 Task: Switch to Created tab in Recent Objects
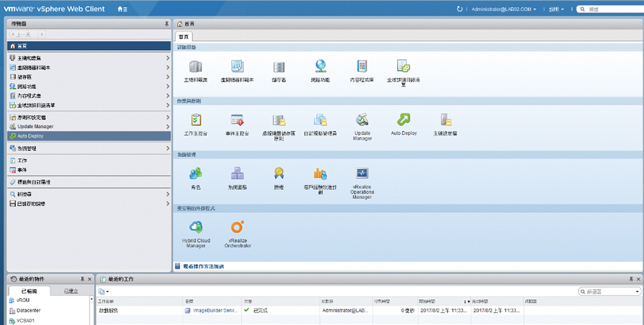[x=71, y=291]
